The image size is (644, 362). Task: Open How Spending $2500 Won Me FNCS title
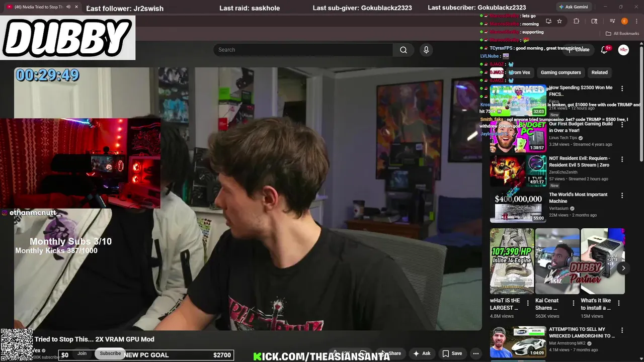pos(581,91)
